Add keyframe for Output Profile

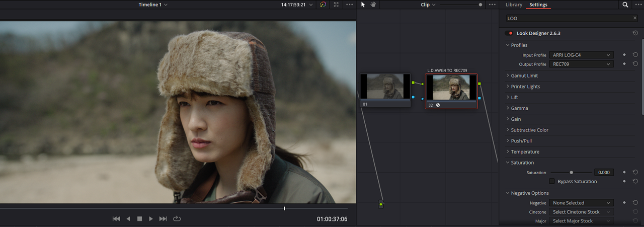click(x=624, y=64)
